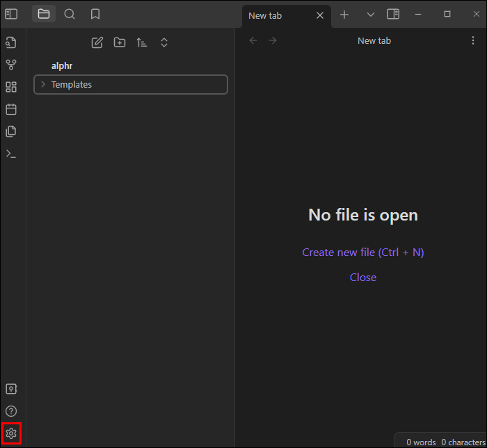The image size is (487, 448).
Task: Close the New tab tab
Action: (x=320, y=15)
